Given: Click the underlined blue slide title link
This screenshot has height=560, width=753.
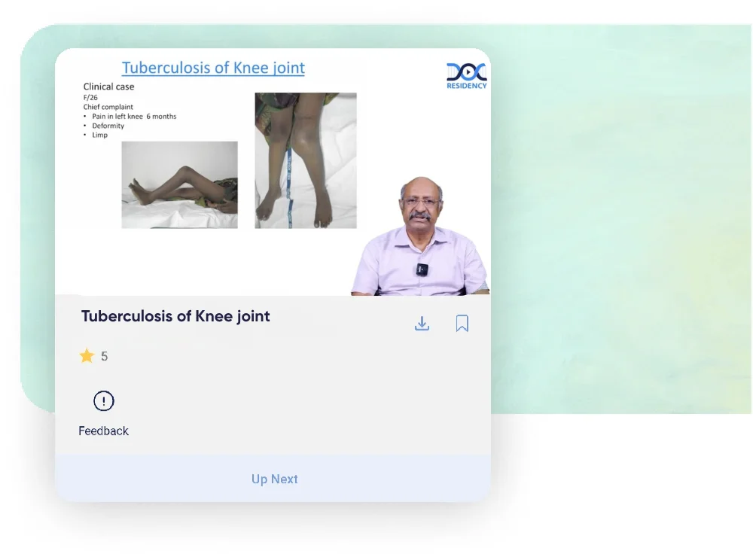Looking at the screenshot, I should click(213, 68).
